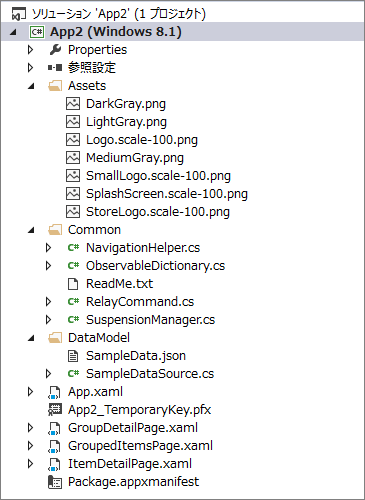The height and width of the screenshot is (500, 365).
Task: Click the wrench icon next to Properties
Action: [55, 50]
